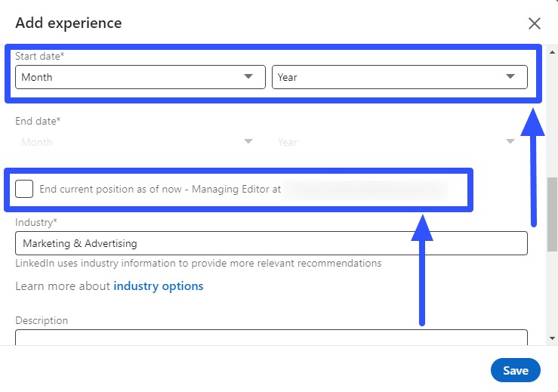Click the End date Year arrow icon
Image resolution: width=558 pixels, height=392 pixels.
(x=510, y=142)
